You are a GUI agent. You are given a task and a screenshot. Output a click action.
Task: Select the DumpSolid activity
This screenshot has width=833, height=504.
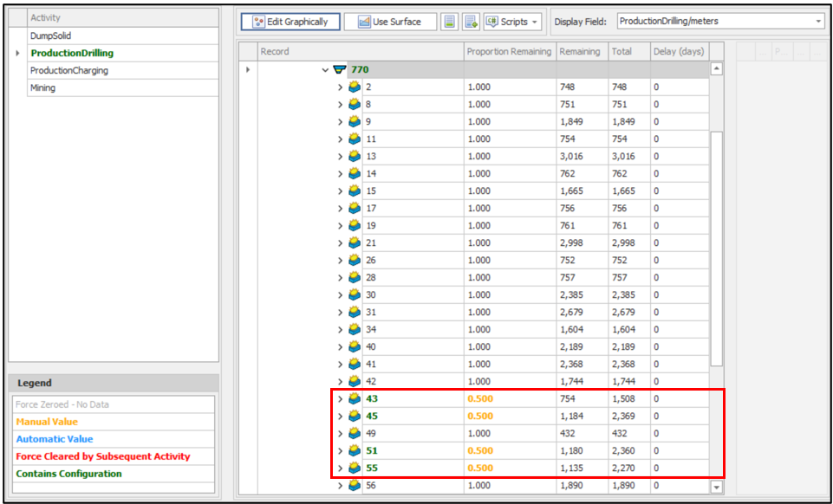[x=51, y=36]
